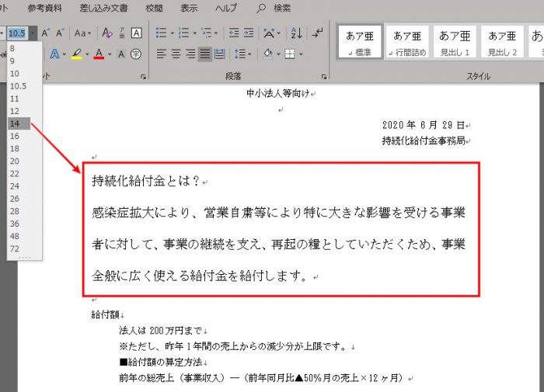
Task: Open the font size dropdown arrow
Action: [33, 33]
